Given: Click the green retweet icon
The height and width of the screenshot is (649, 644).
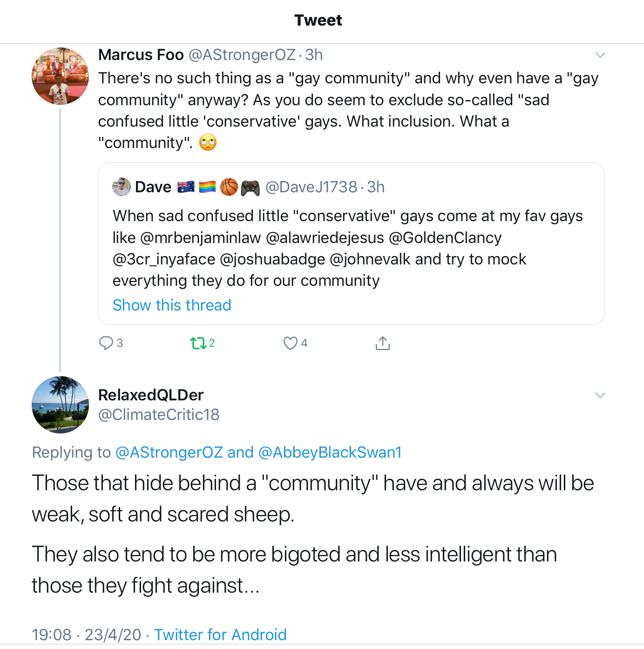Looking at the screenshot, I should click(198, 344).
